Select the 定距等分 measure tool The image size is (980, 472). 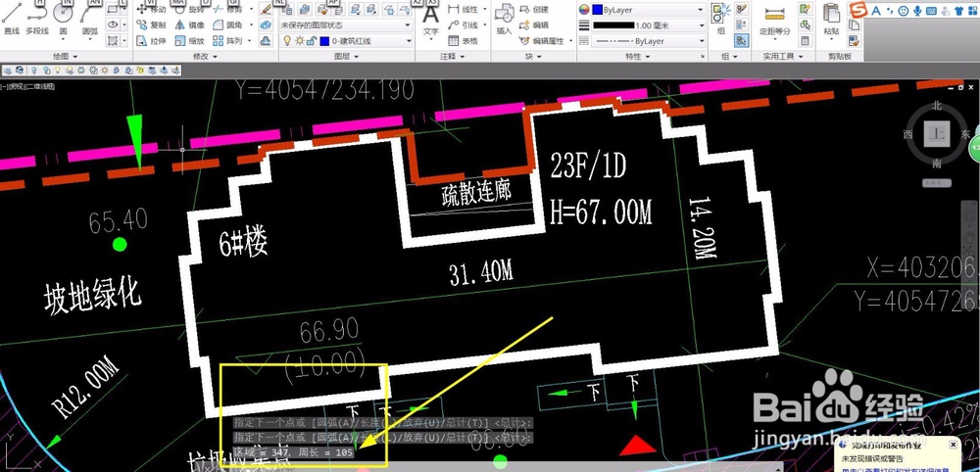pos(775,20)
